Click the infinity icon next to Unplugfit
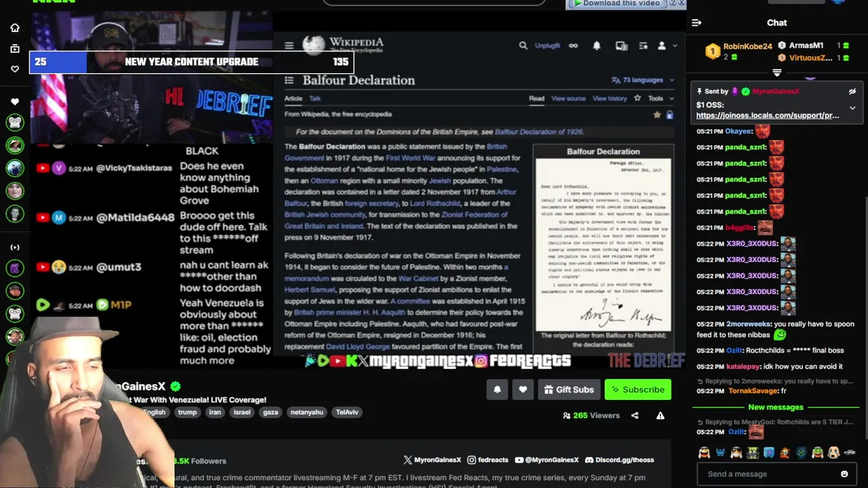The image size is (868, 488). [573, 45]
